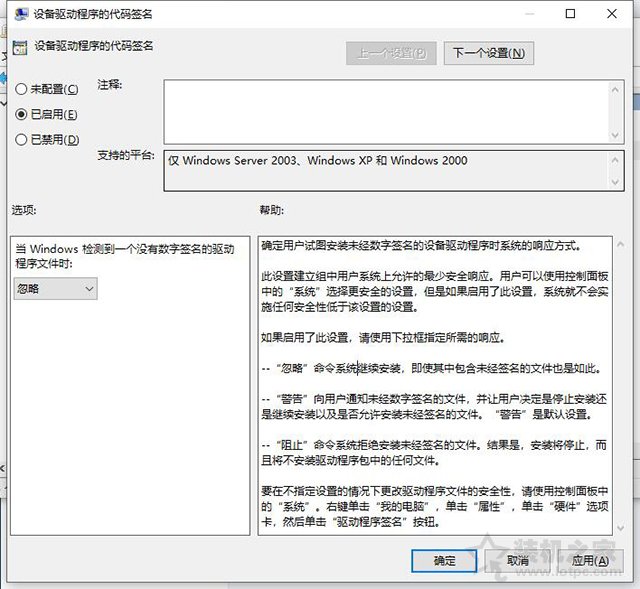
Task: Click the help panel scroll down arrow
Action: [620, 528]
